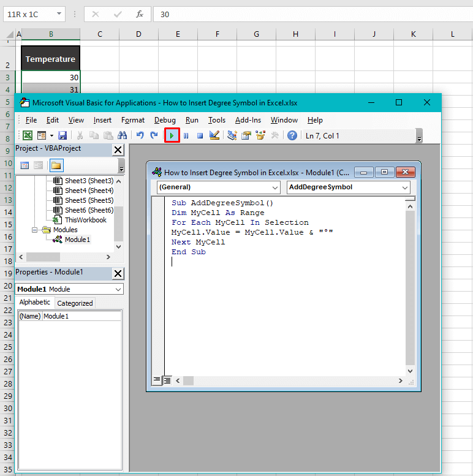
Task: Switch to Excel via the View Microsoft Excel icon
Action: tap(28, 135)
